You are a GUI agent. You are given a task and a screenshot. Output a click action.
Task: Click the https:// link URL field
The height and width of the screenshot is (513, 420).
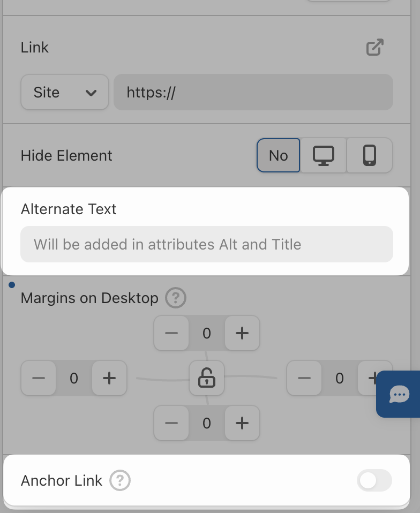click(x=253, y=92)
